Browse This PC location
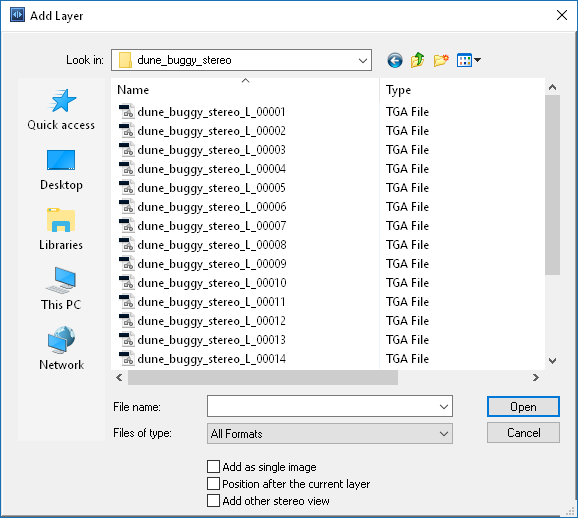 pyautogui.click(x=61, y=289)
